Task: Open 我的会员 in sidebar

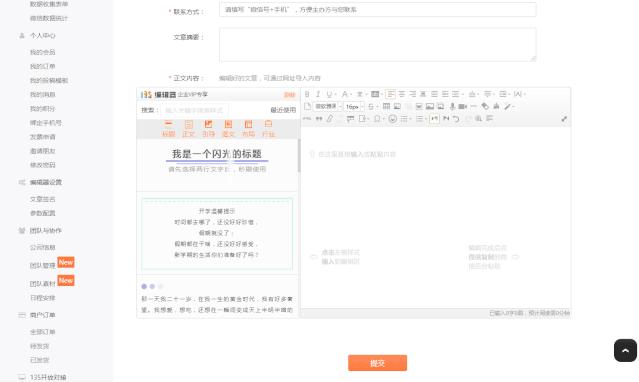Action: click(x=42, y=52)
